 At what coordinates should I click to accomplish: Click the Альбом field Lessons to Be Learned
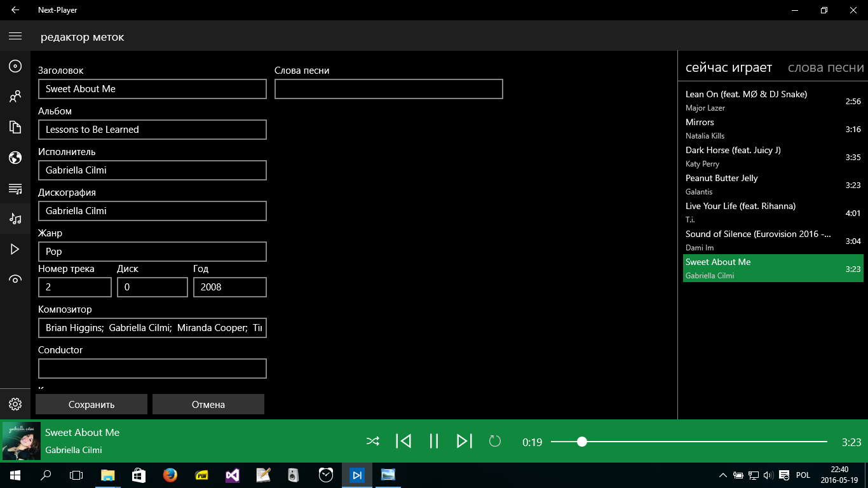153,130
